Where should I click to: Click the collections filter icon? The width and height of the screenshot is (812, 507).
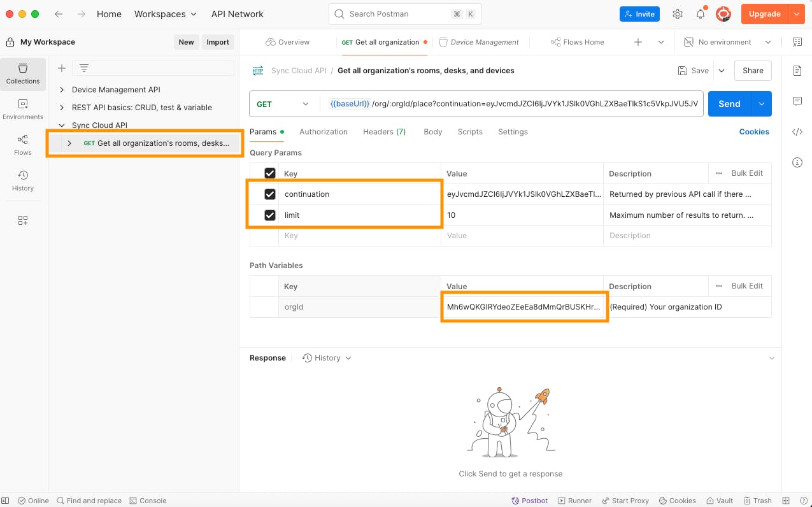83,68
